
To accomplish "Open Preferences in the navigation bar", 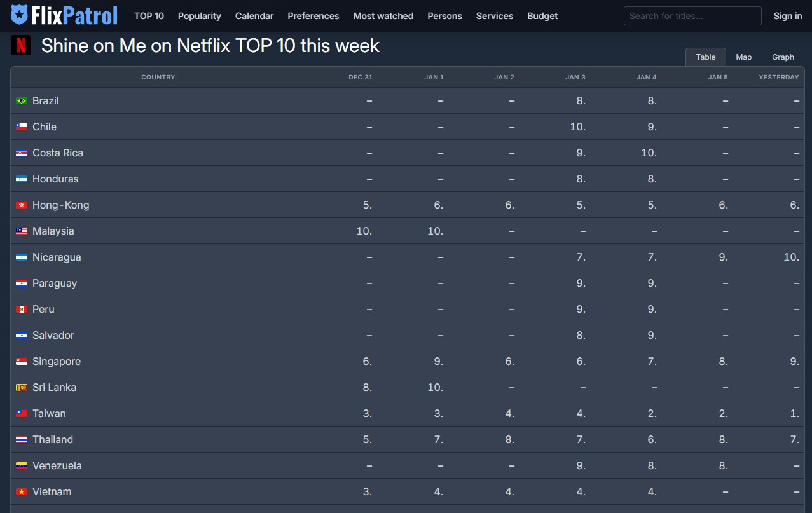I will [313, 16].
